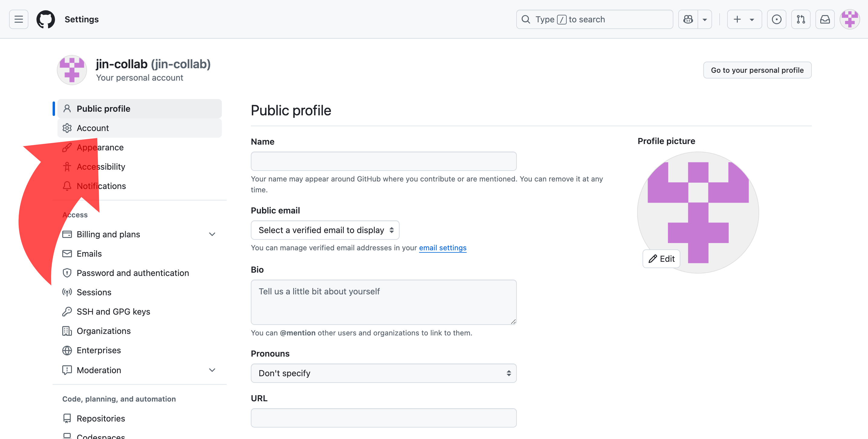Viewport: 868px width, 439px height.
Task: Open the hamburger navigation menu
Action: point(18,19)
